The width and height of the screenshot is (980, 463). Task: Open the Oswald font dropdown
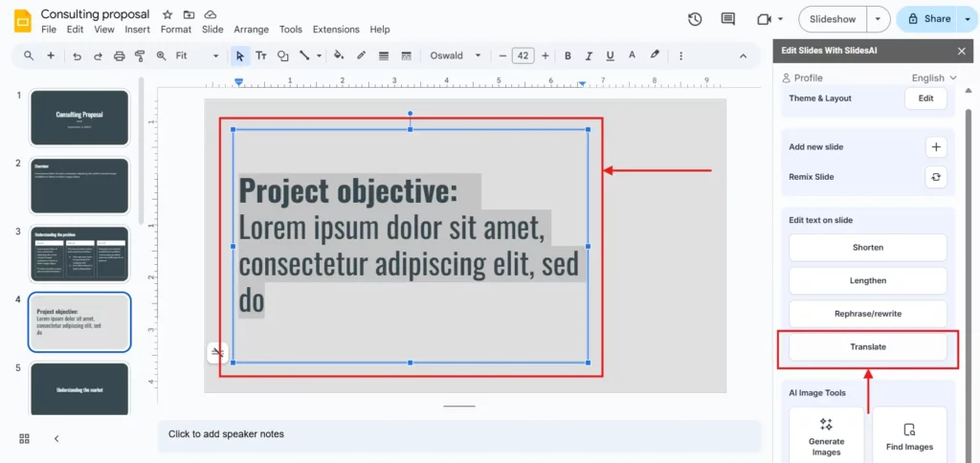[456, 55]
